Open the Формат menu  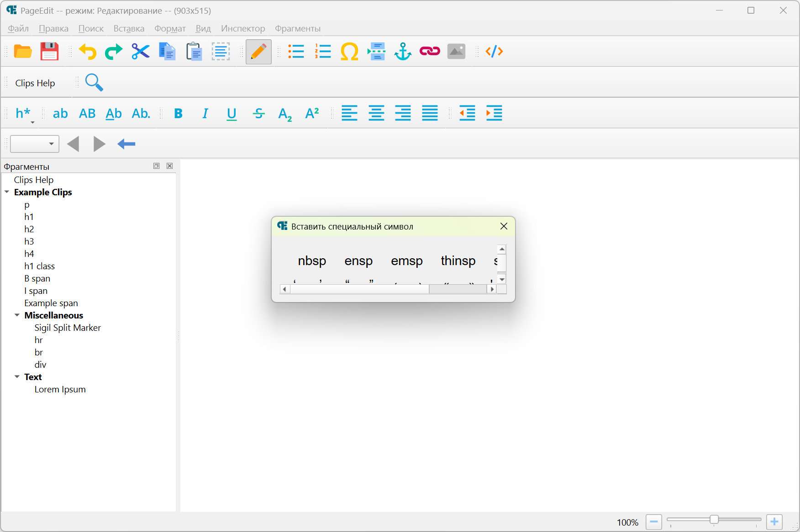coord(170,29)
